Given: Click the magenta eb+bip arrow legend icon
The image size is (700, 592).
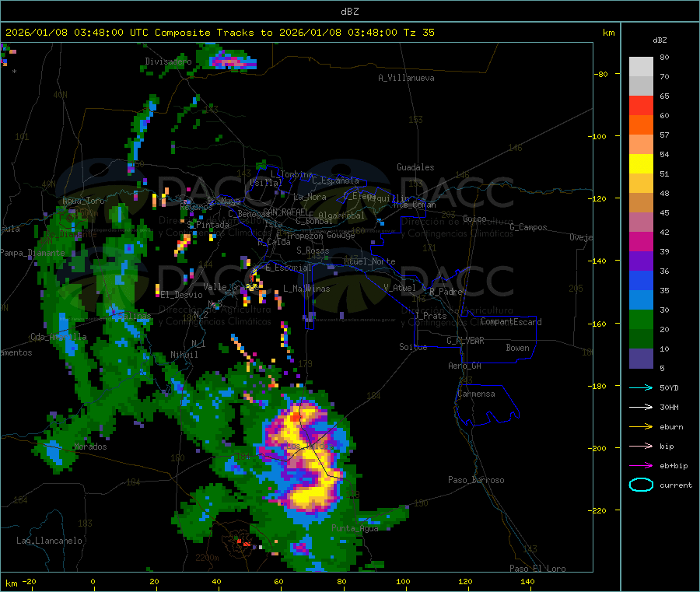Looking at the screenshot, I should [x=641, y=466].
